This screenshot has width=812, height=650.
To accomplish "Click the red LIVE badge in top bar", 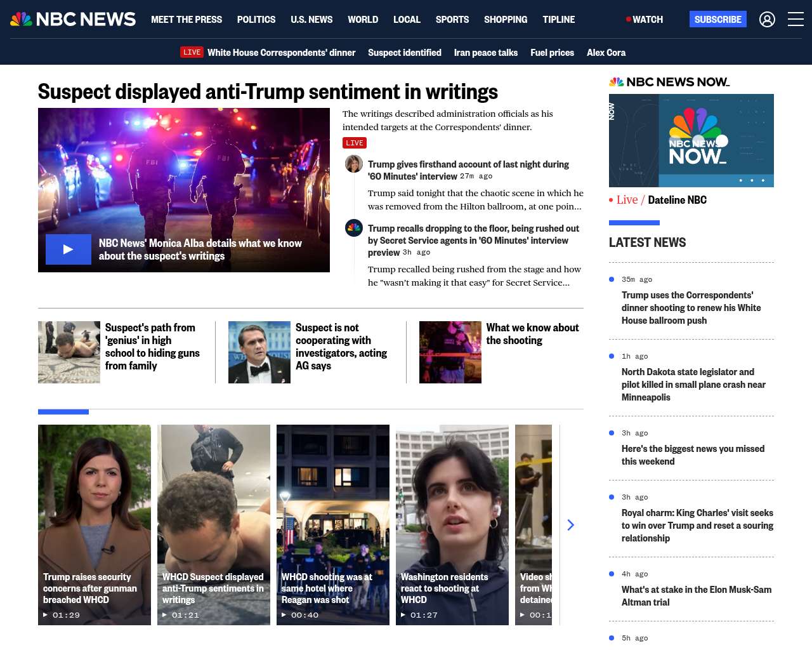I will coord(192,53).
